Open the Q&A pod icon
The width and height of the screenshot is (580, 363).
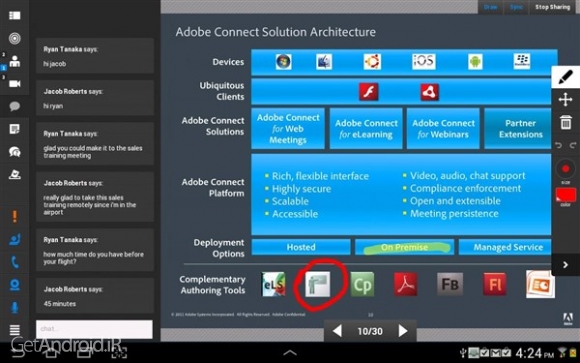(x=14, y=152)
